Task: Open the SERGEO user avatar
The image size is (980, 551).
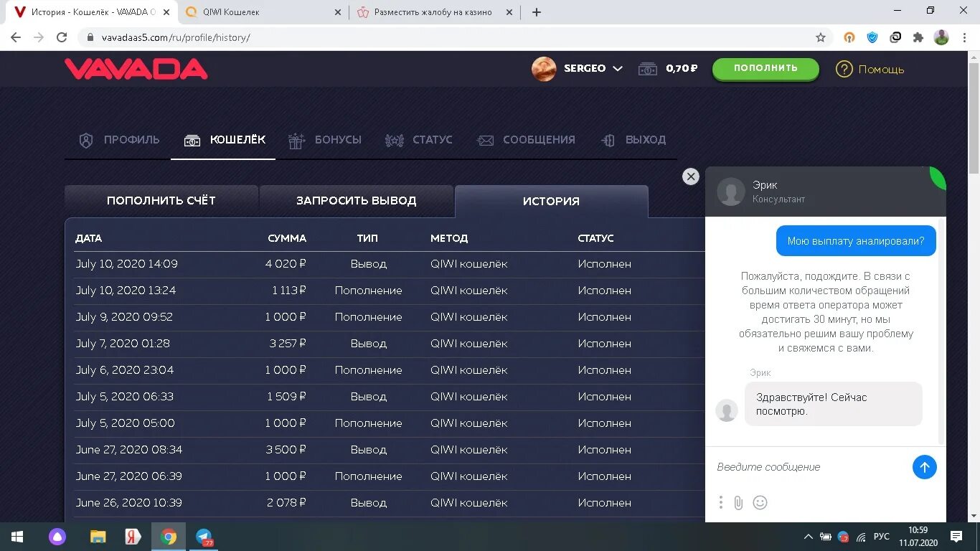Action: (x=544, y=69)
